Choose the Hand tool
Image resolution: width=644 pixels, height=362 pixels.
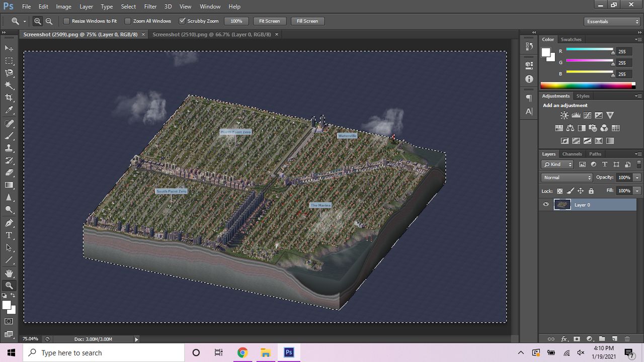coord(9,273)
